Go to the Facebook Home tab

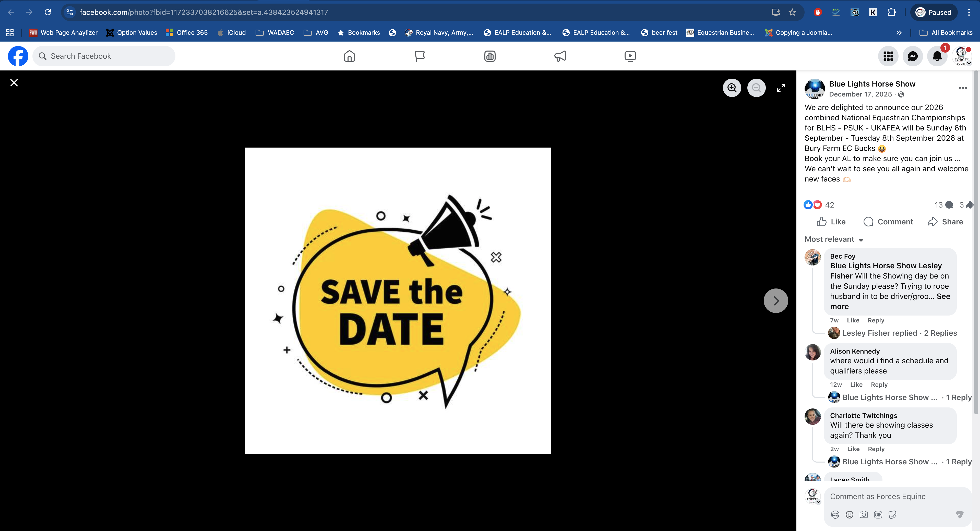point(349,56)
